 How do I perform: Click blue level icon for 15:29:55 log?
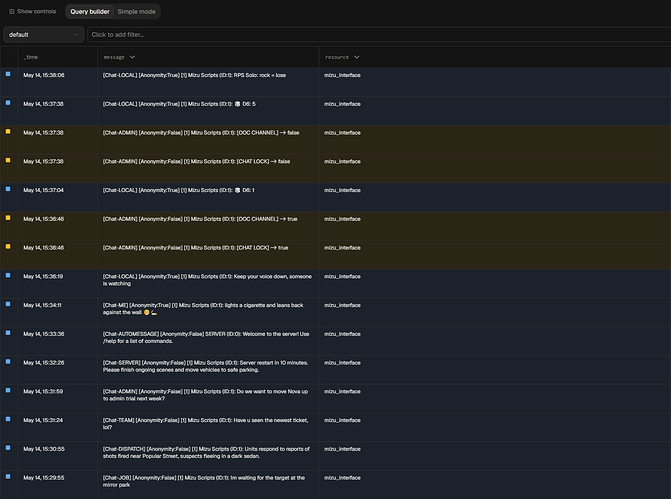point(8,476)
